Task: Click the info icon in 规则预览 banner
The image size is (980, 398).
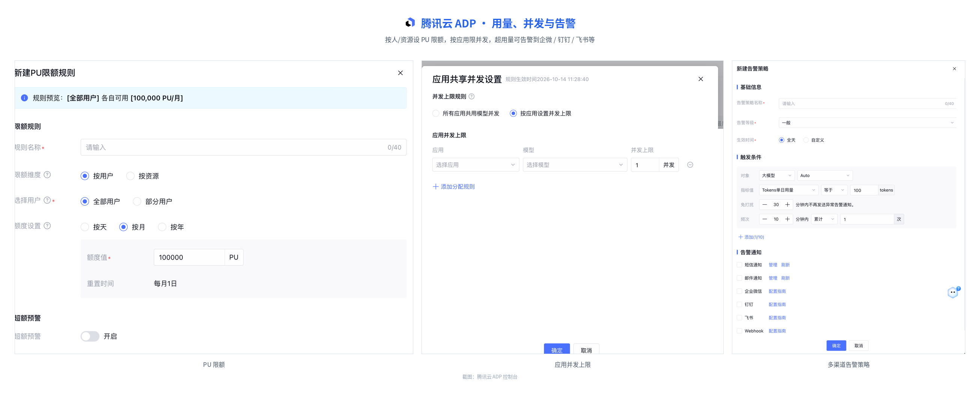Action: point(24,98)
